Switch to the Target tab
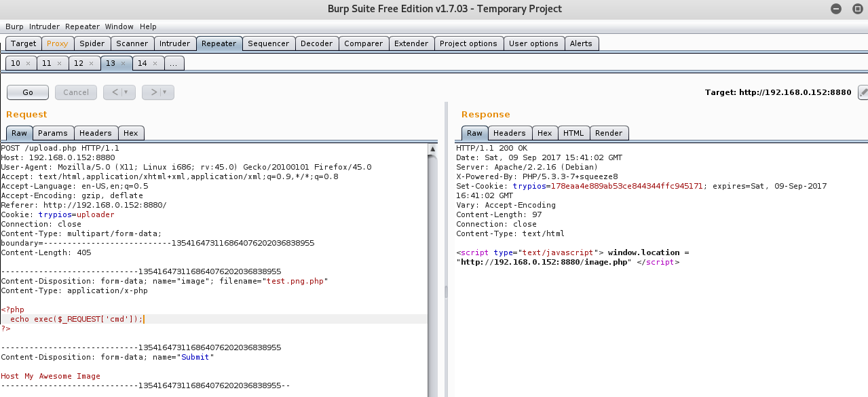The height and width of the screenshot is (397, 868). coord(24,43)
